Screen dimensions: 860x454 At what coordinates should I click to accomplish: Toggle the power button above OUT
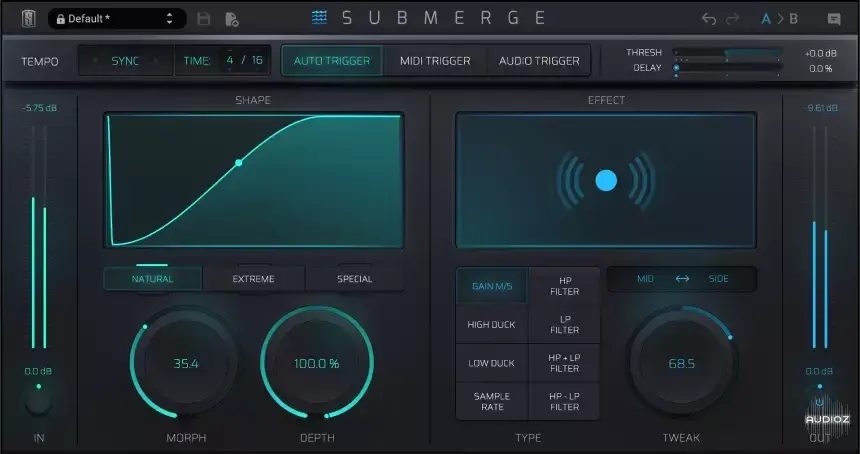click(818, 402)
